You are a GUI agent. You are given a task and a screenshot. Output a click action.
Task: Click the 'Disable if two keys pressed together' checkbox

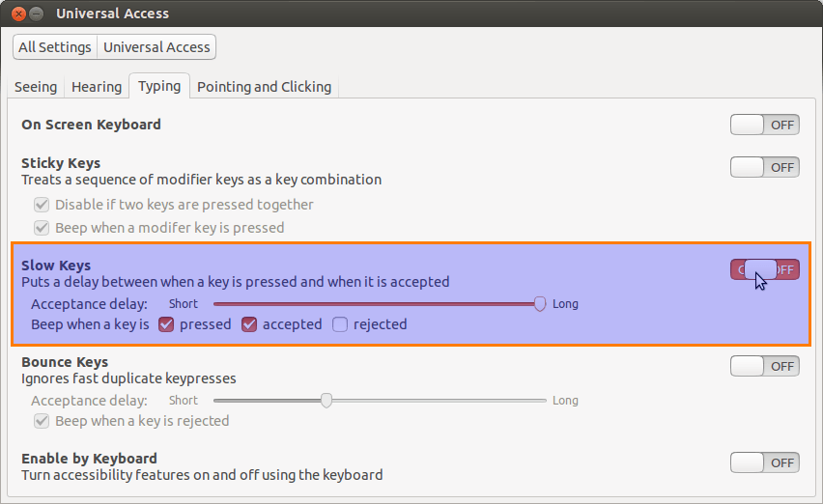click(x=42, y=205)
